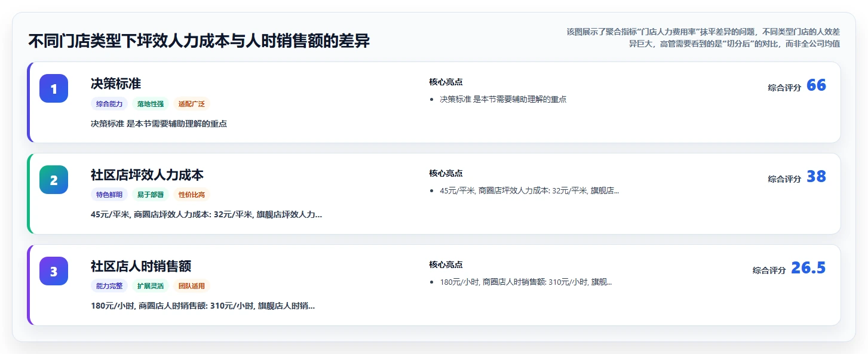Click the score value 26.5
The image size is (868, 354).
point(808,268)
